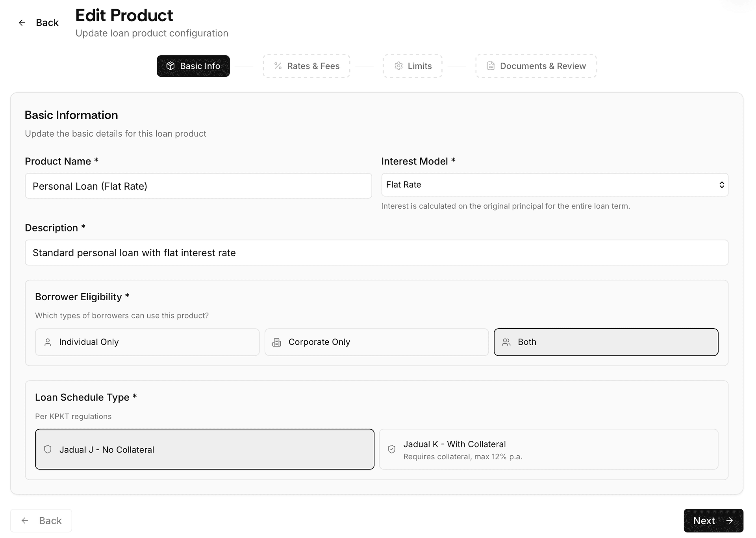The height and width of the screenshot is (538, 756).
Task: Select Corporate Only borrower eligibility
Action: [376, 342]
